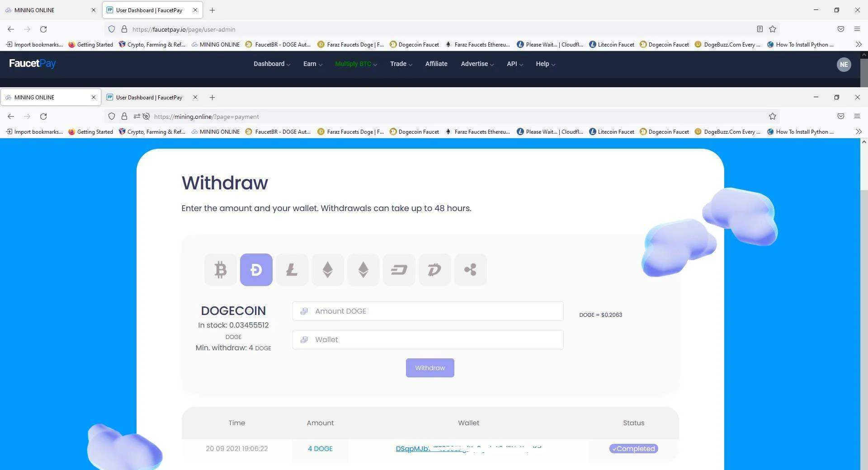Click the FaucetPay logo
The height and width of the screenshot is (470, 868).
(32, 64)
